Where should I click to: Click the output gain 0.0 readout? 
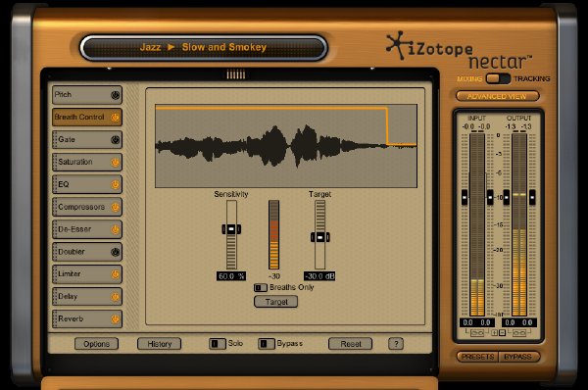pyautogui.click(x=519, y=322)
